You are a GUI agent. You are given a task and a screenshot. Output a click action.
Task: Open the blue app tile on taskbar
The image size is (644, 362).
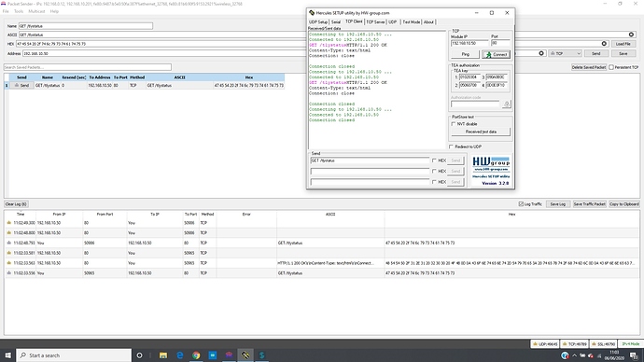[213, 355]
